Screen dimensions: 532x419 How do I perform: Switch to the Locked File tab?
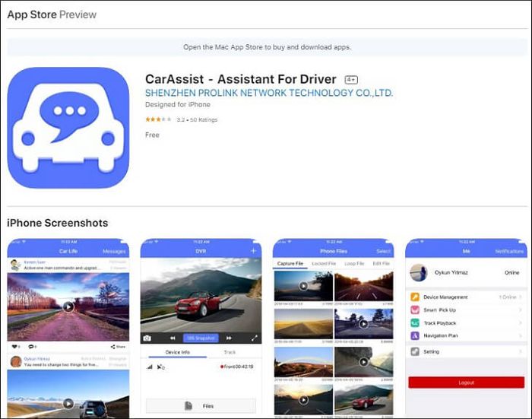(x=324, y=263)
